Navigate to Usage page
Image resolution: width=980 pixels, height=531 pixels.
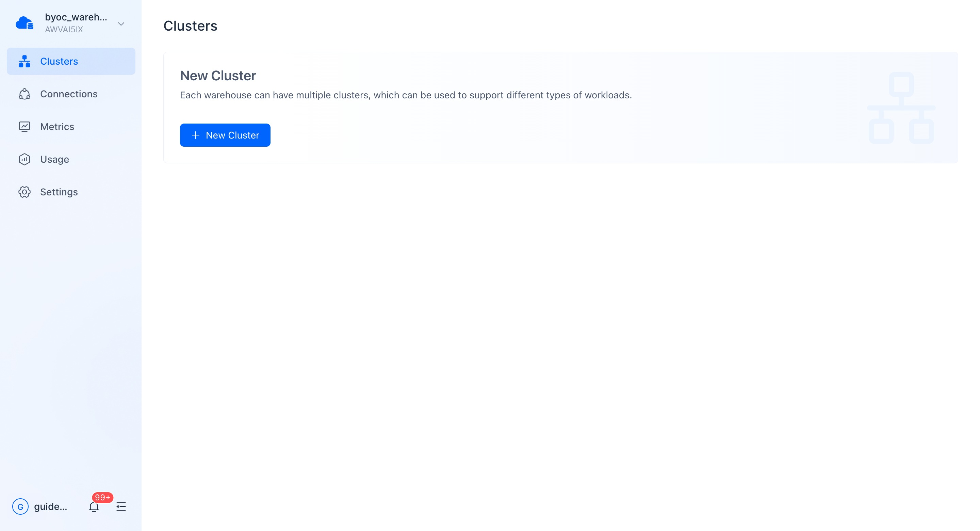(71, 160)
